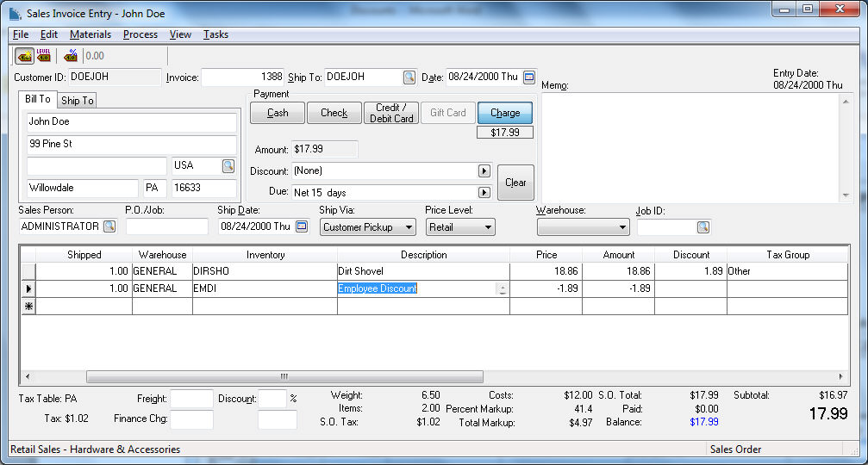868x465 pixels.
Task: Select the EMDI inventory cell
Action: coord(265,288)
